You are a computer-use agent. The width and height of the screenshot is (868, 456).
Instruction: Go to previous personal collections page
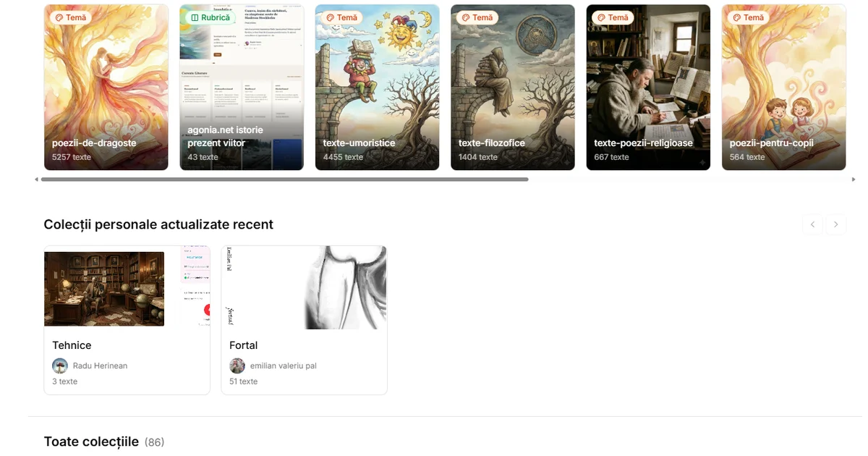(813, 224)
